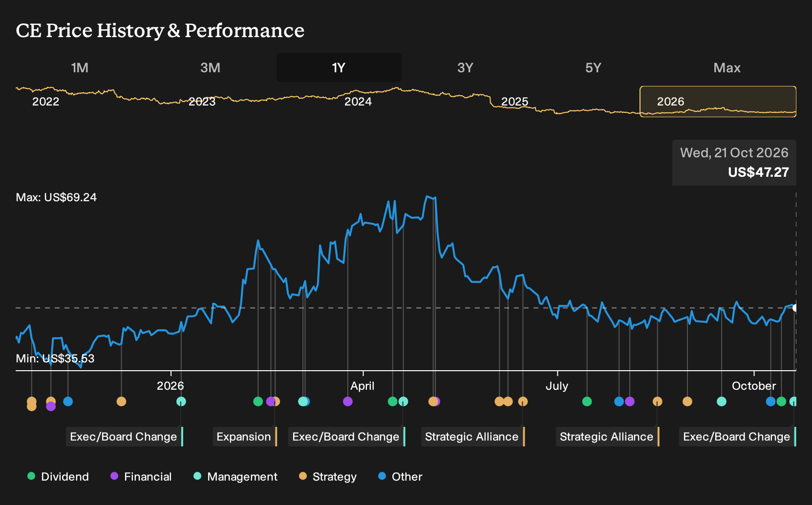Click the orange Strategy dot above second Strategic Alliance label

tap(658, 401)
